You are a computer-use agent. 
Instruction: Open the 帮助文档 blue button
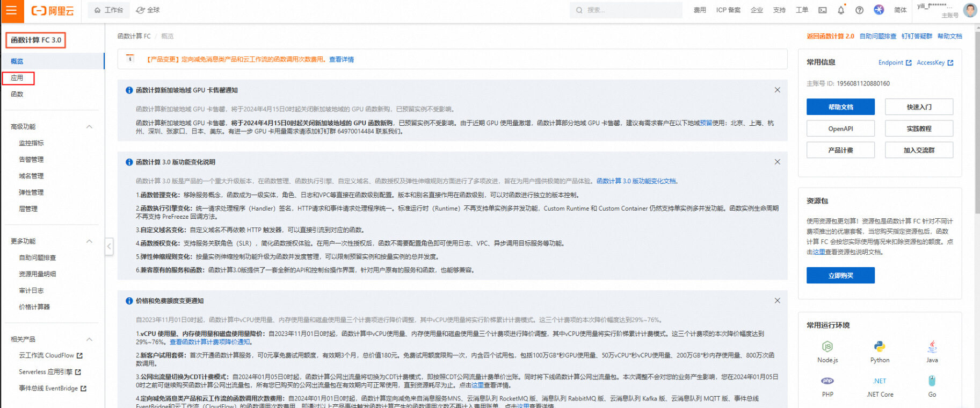(840, 107)
